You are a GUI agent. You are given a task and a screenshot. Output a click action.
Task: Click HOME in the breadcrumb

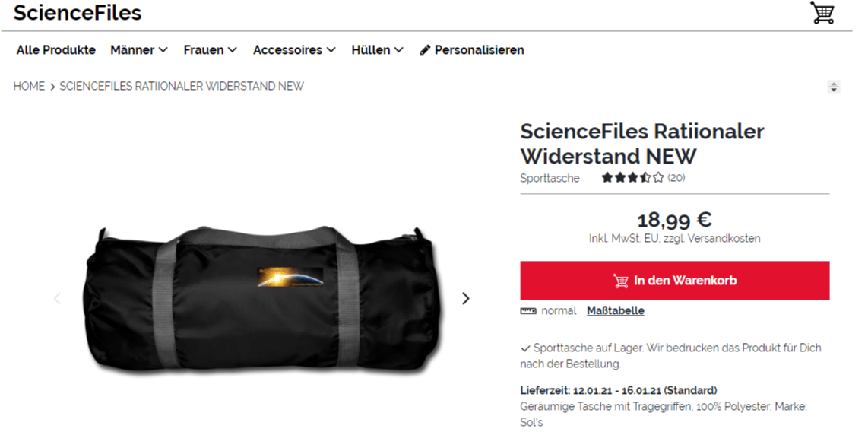point(29,87)
